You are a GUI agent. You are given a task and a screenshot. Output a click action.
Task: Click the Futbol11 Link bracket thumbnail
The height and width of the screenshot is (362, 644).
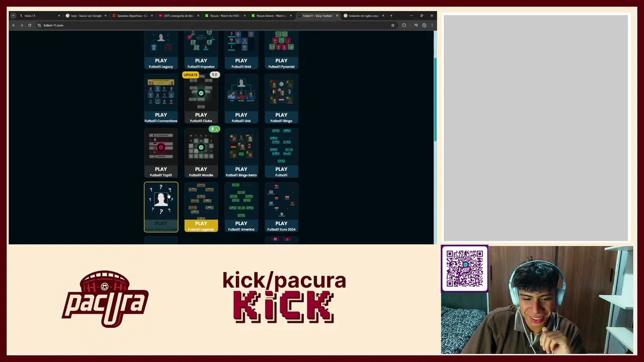click(241, 94)
